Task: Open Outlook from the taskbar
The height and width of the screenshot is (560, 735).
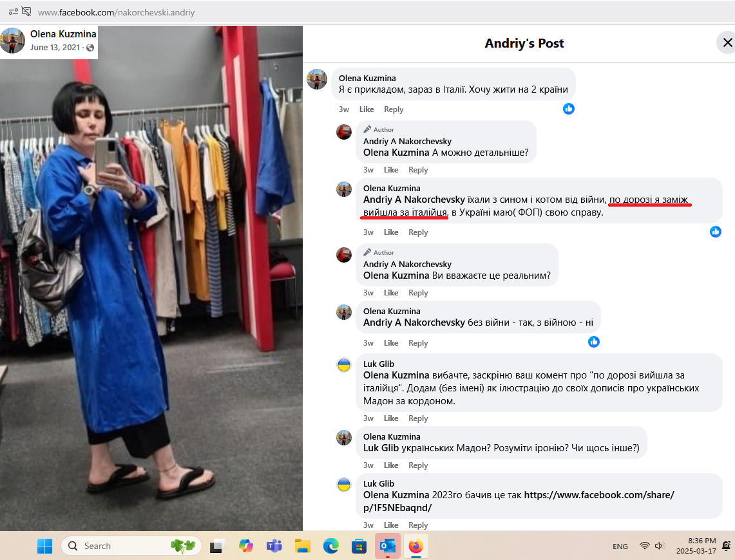Action: pos(388,546)
